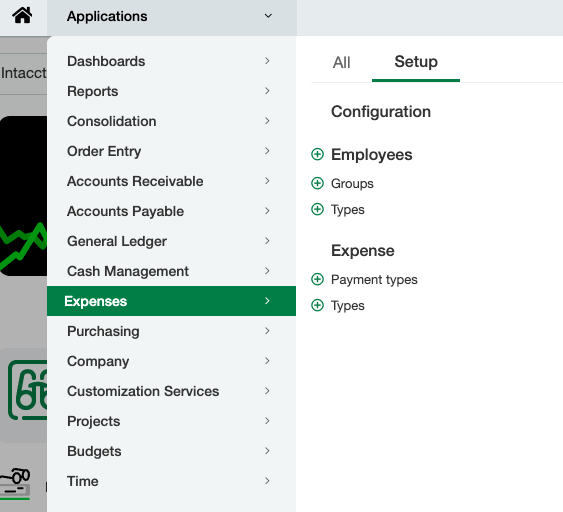The height and width of the screenshot is (512, 563).
Task: Add a new employee with plus icon
Action: pos(317,154)
